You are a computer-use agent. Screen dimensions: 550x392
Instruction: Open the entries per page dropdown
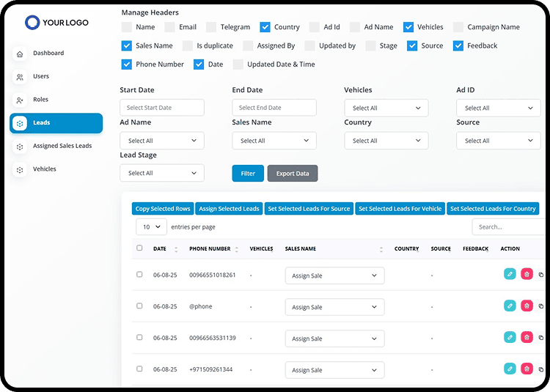pos(151,227)
